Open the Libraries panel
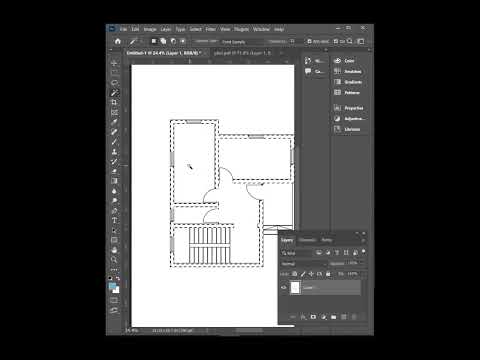Image resolution: width=480 pixels, height=360 pixels. click(349, 129)
